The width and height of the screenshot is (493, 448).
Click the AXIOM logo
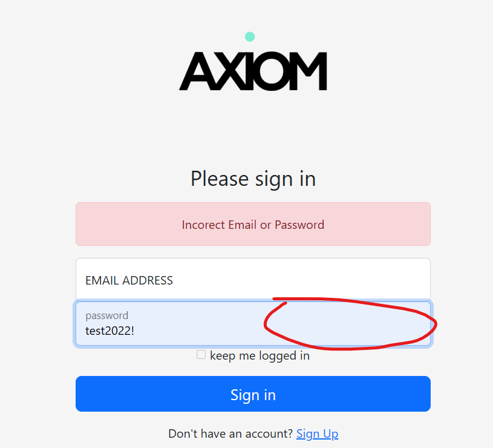253,71
